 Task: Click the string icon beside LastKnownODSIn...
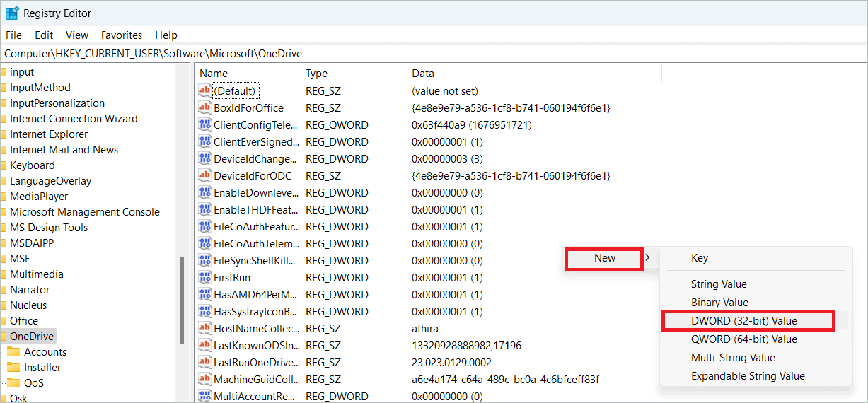205,345
